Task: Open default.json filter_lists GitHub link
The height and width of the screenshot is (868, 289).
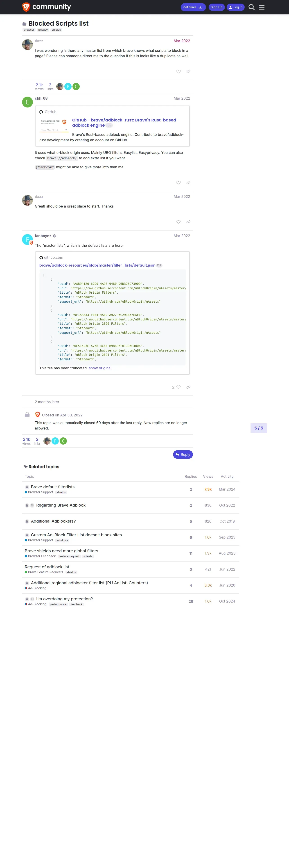Action: 97,265
